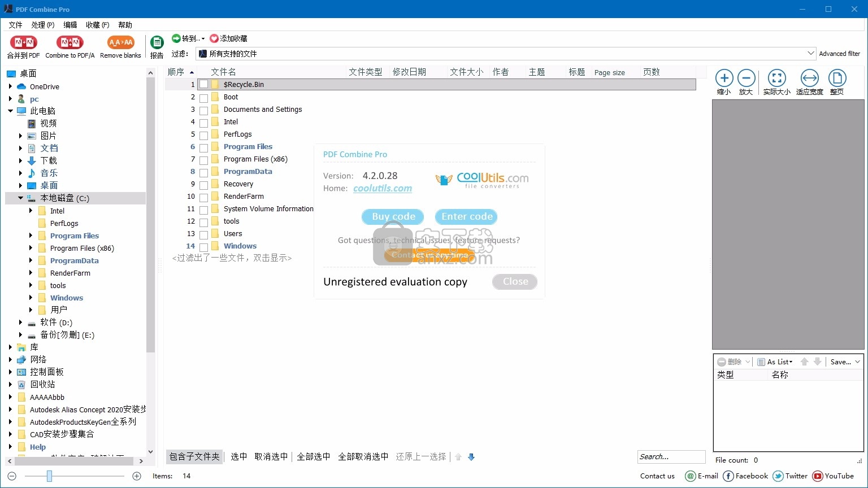Open the Save... dropdown arrow
This screenshot has width=868, height=488.
(857, 361)
